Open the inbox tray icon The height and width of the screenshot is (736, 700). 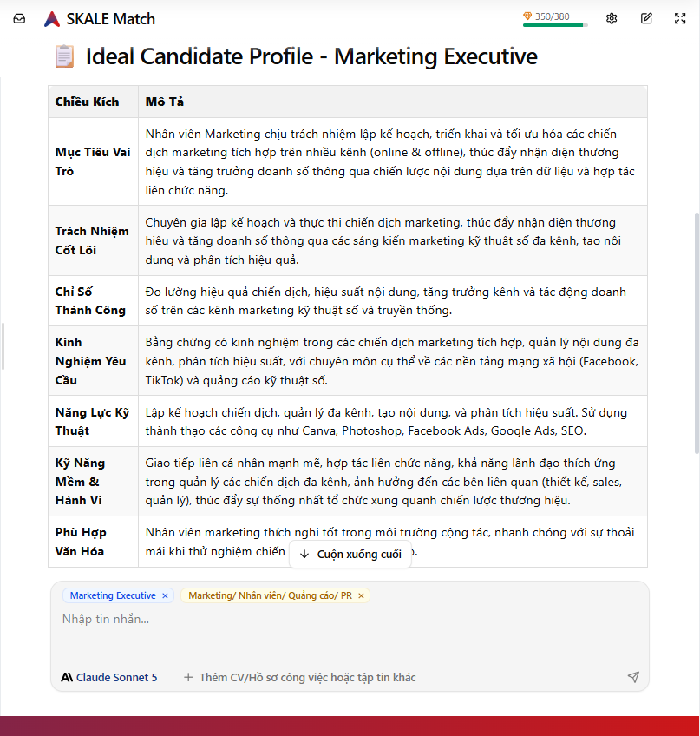19,19
